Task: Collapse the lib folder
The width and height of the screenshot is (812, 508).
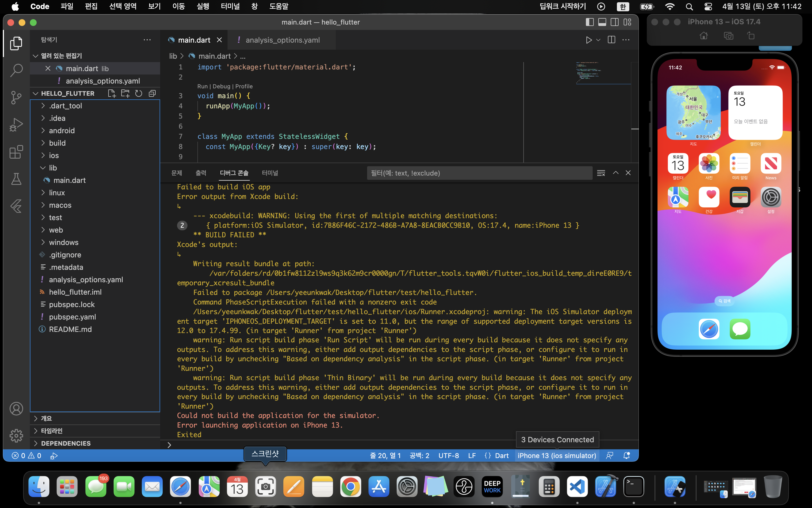Action: click(x=95, y=168)
